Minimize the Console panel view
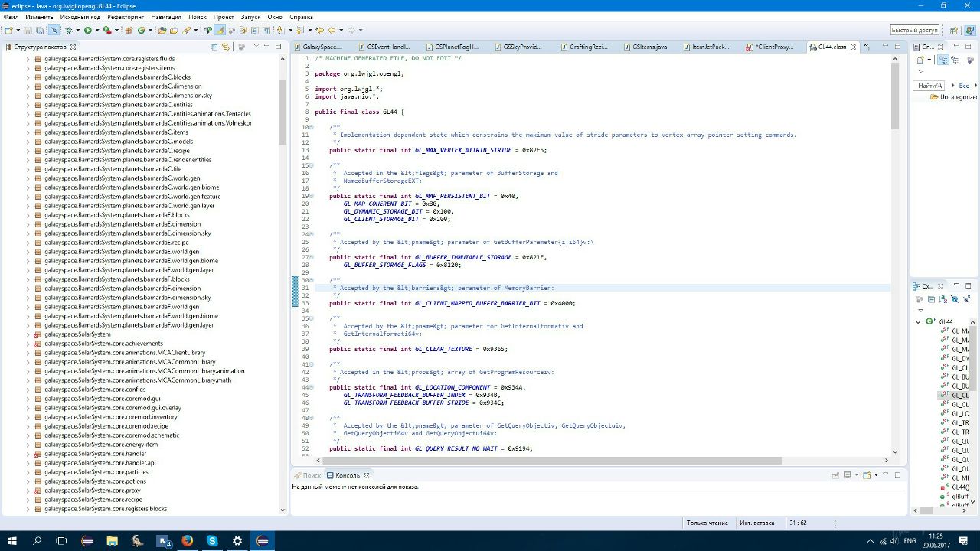Viewport: 980px width, 551px height. point(886,475)
